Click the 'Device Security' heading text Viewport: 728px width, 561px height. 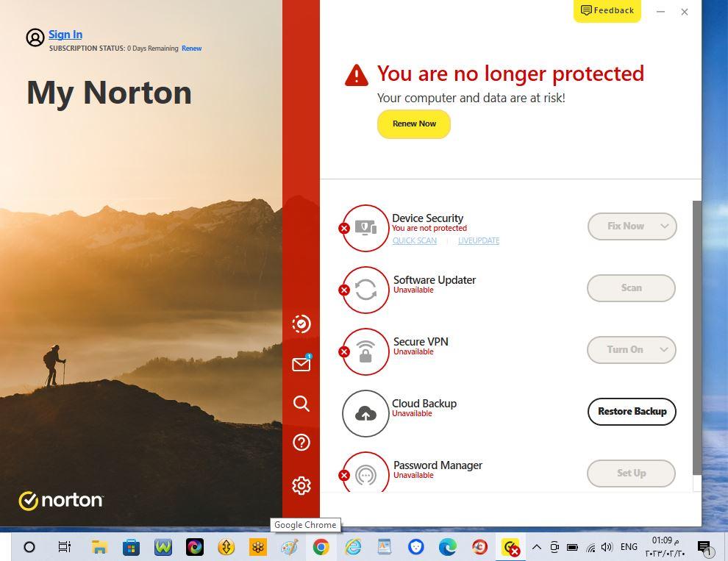click(x=427, y=218)
